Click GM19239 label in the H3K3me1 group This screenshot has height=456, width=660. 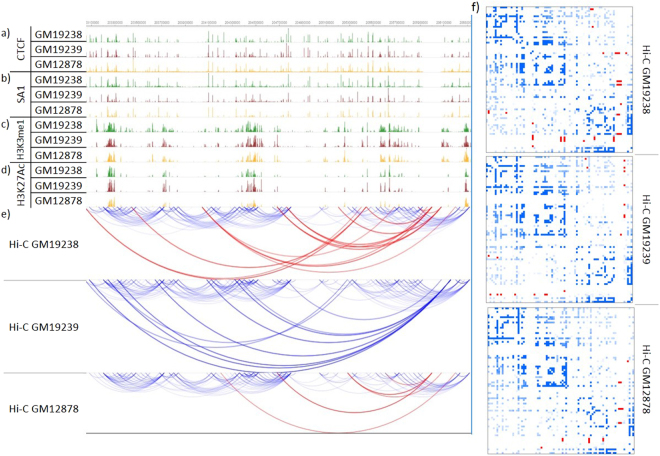tap(59, 140)
